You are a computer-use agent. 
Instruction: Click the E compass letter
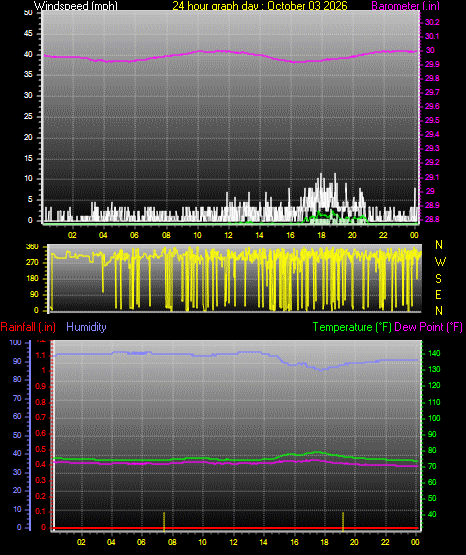pyautogui.click(x=438, y=295)
